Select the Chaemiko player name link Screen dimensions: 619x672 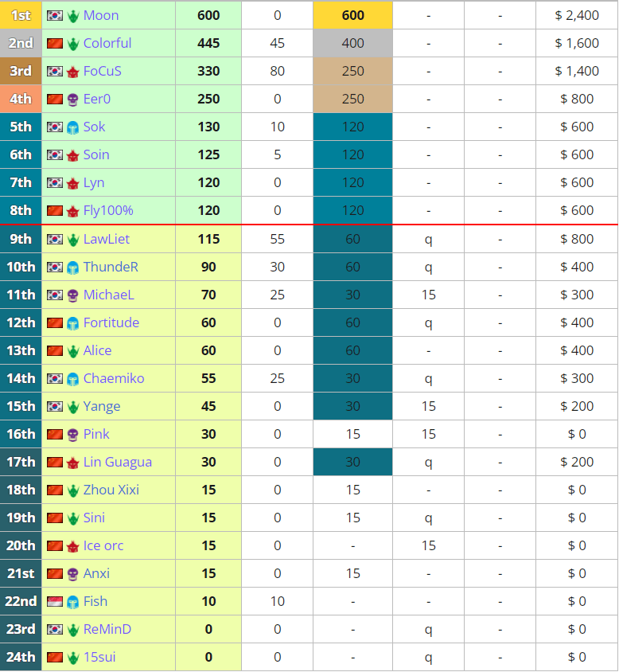click(114, 378)
